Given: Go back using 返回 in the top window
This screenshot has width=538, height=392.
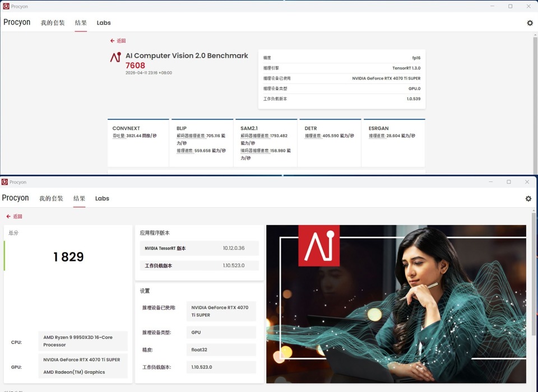Looking at the screenshot, I should coord(118,40).
